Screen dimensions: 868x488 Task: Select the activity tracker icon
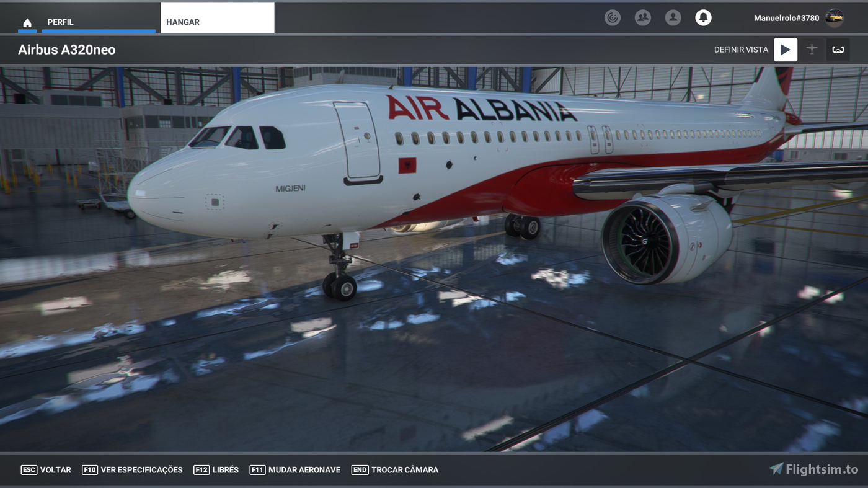coord(613,17)
